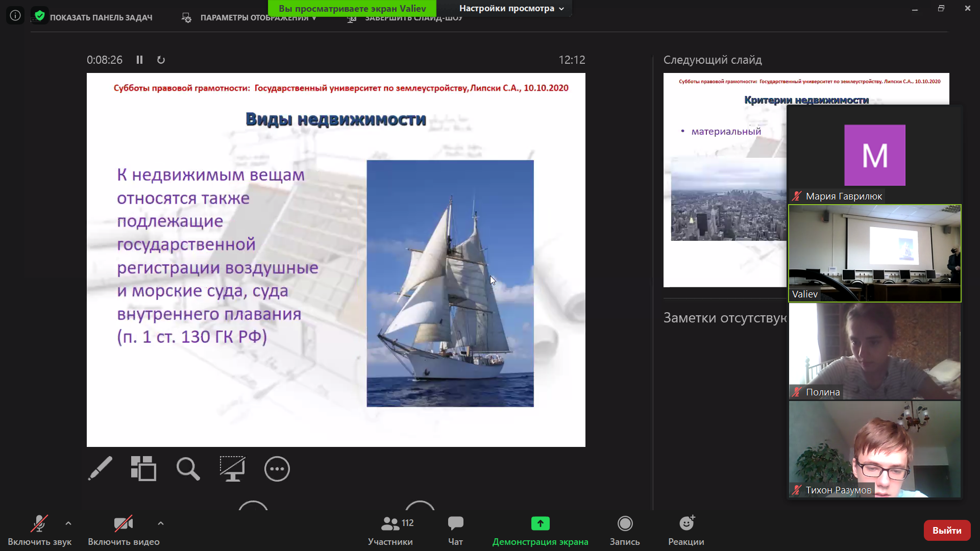Click the Запись record button
The width and height of the screenshot is (980, 551).
[625, 531]
